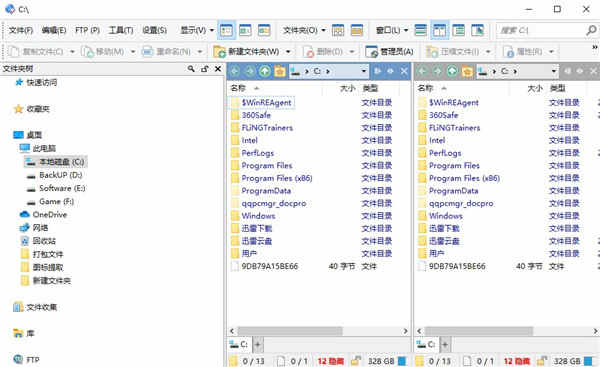Click the favorites star icon in right pane header
Screen dimensions: 600x367
click(x=467, y=71)
